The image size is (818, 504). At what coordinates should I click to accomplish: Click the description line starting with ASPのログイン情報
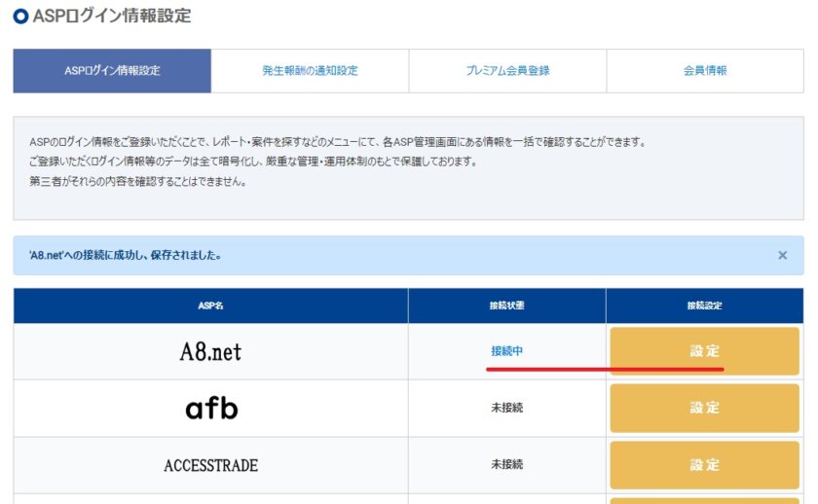pyautogui.click(x=338, y=142)
